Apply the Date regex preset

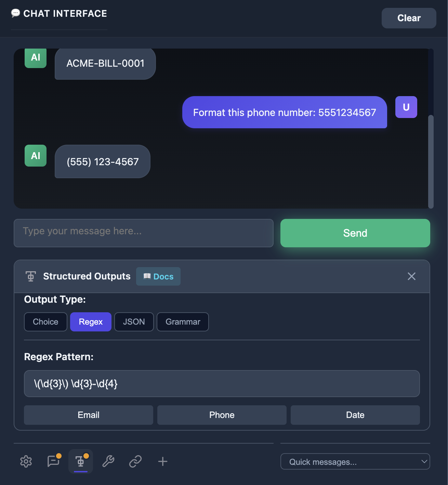pos(355,415)
